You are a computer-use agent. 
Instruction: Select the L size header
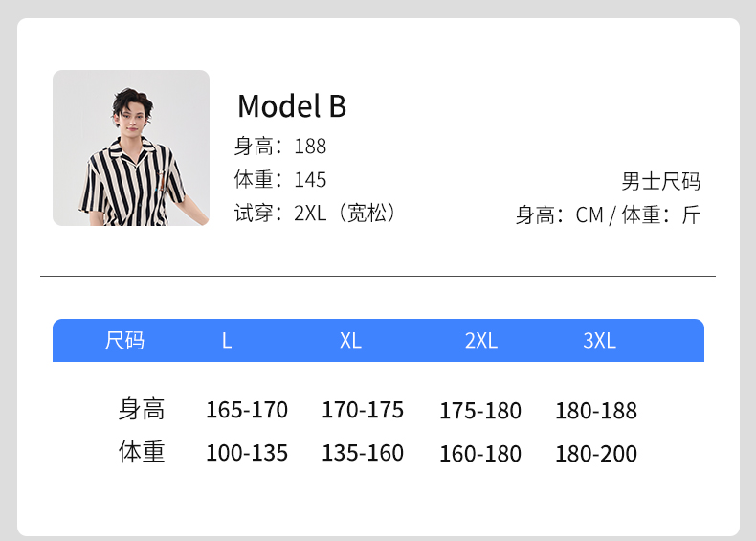(227, 340)
